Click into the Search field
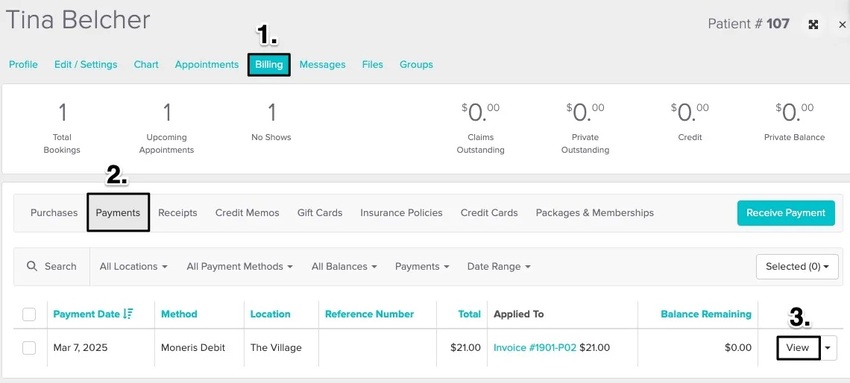 tap(52, 267)
